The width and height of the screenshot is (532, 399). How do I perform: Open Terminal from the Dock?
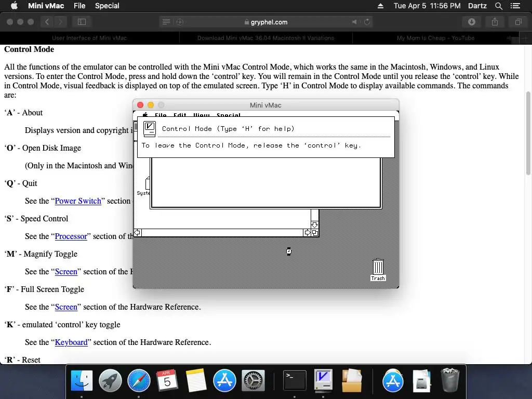(295, 380)
